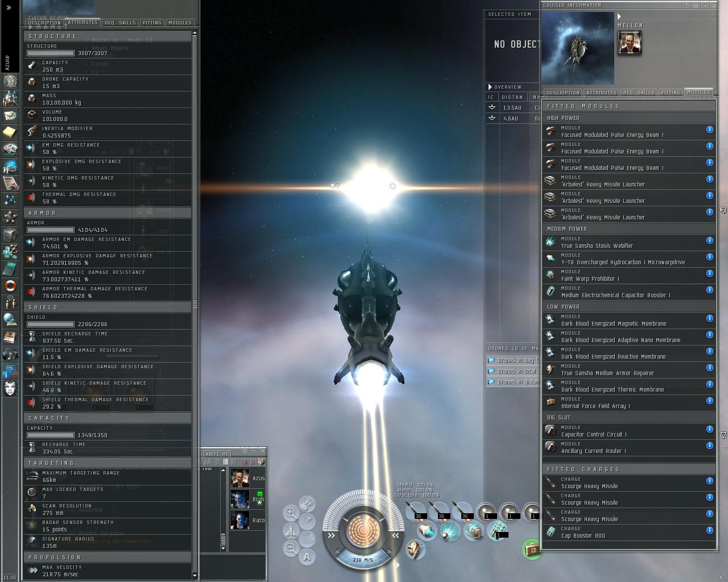Collapse HUD right side with double arrows
This screenshot has height=582, width=728.
coord(395,535)
